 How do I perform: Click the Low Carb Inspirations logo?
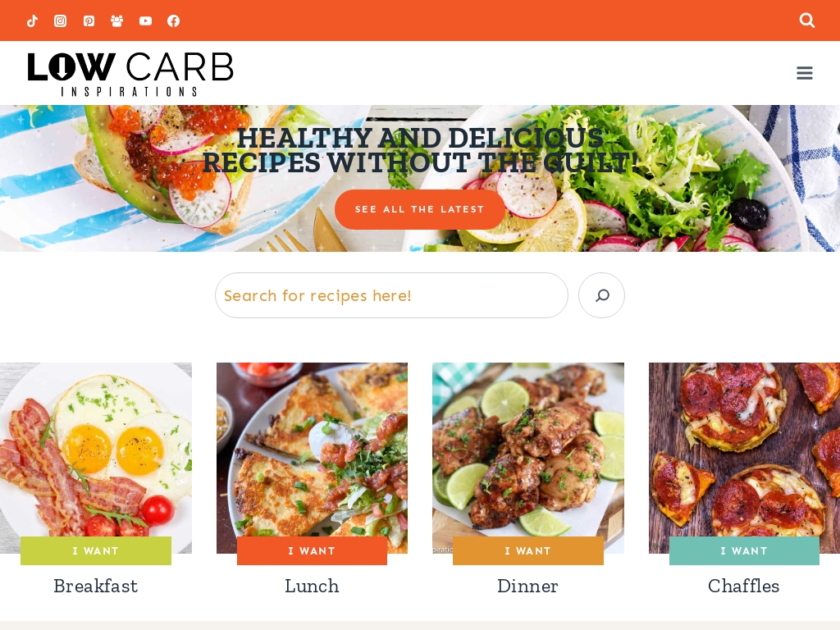[130, 74]
